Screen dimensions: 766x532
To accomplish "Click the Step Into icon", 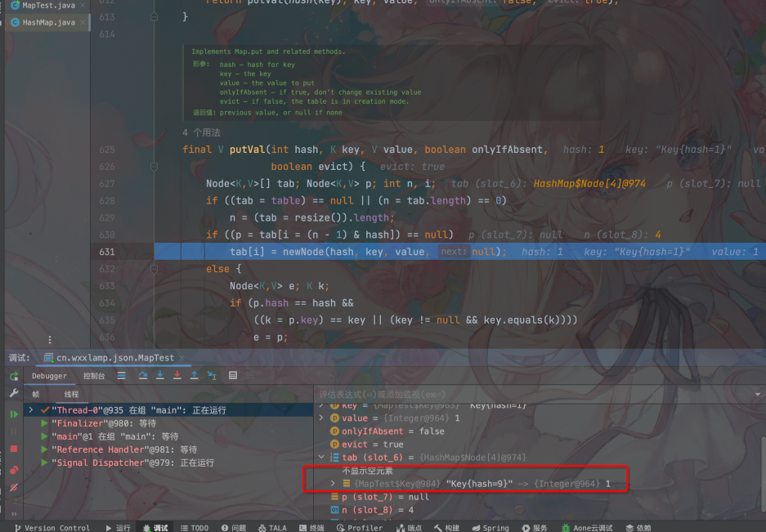I will point(159,375).
